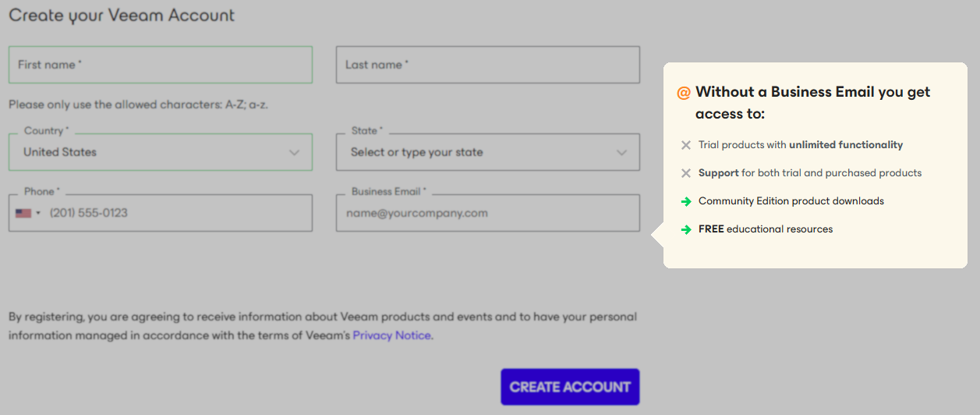Open the Privacy Notice link
This screenshot has width=980, height=415.
tap(391, 335)
